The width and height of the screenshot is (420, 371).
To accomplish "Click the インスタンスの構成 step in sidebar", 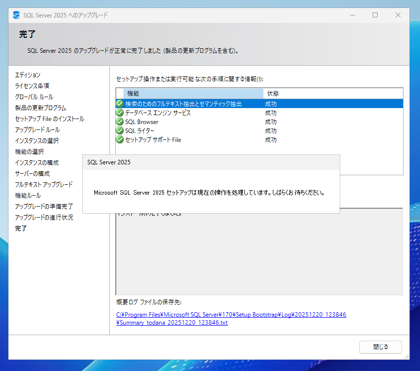I will coord(37,163).
